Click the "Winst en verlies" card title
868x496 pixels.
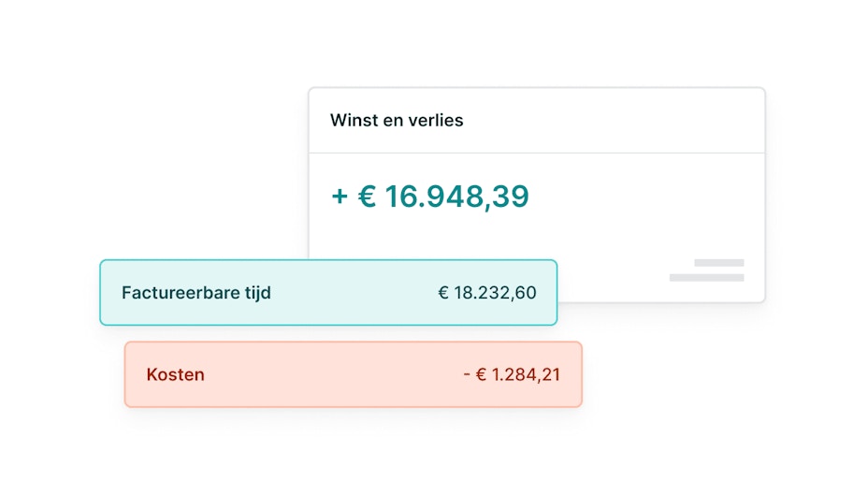(397, 121)
